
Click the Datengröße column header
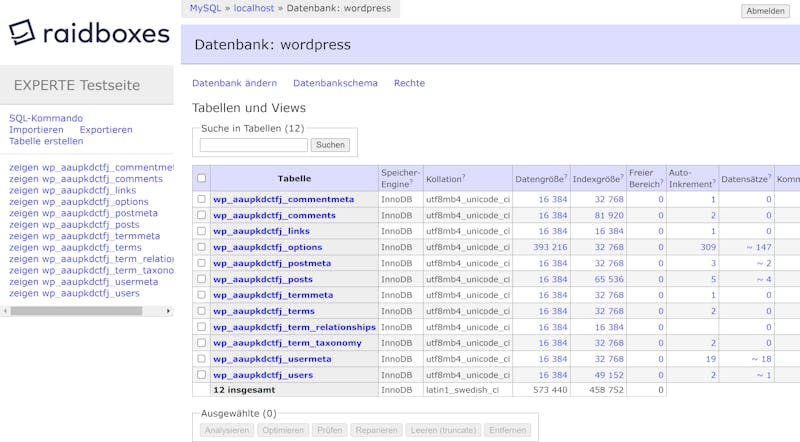pyautogui.click(x=541, y=179)
